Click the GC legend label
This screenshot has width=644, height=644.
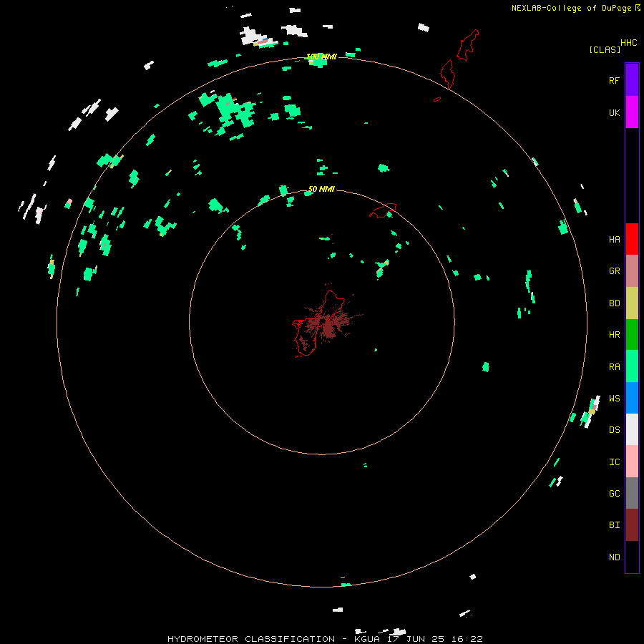615,493
